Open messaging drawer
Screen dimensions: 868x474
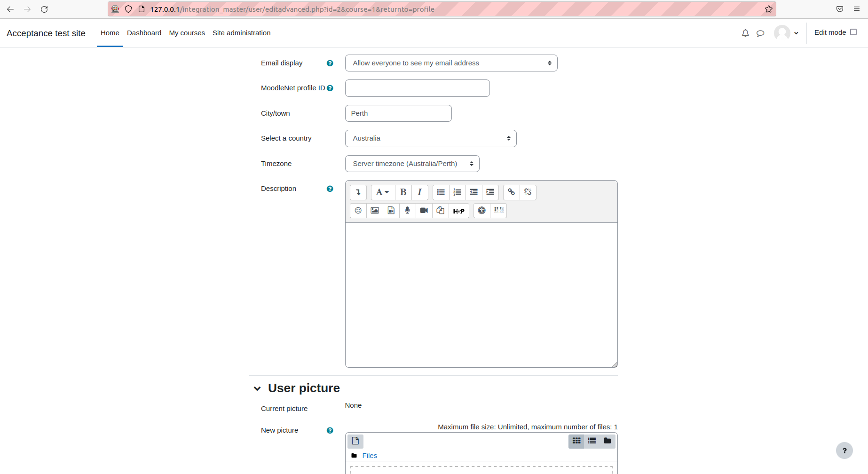760,33
